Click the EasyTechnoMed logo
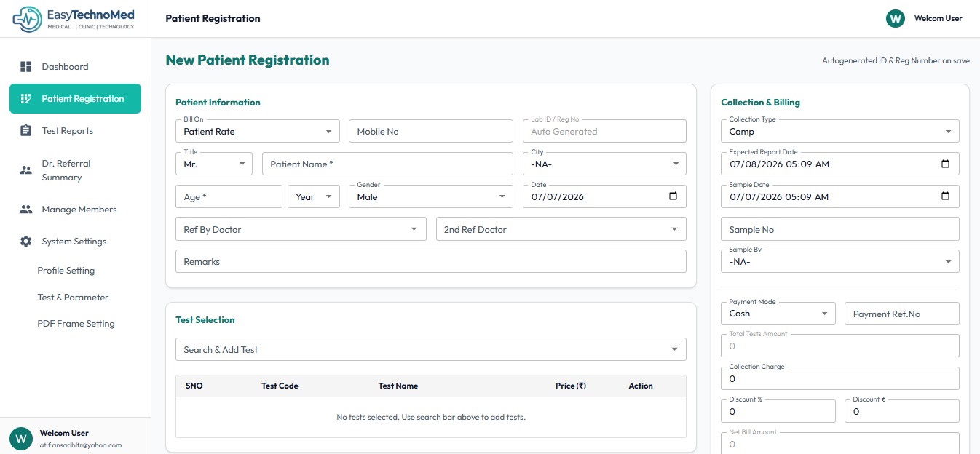 pos(75,18)
